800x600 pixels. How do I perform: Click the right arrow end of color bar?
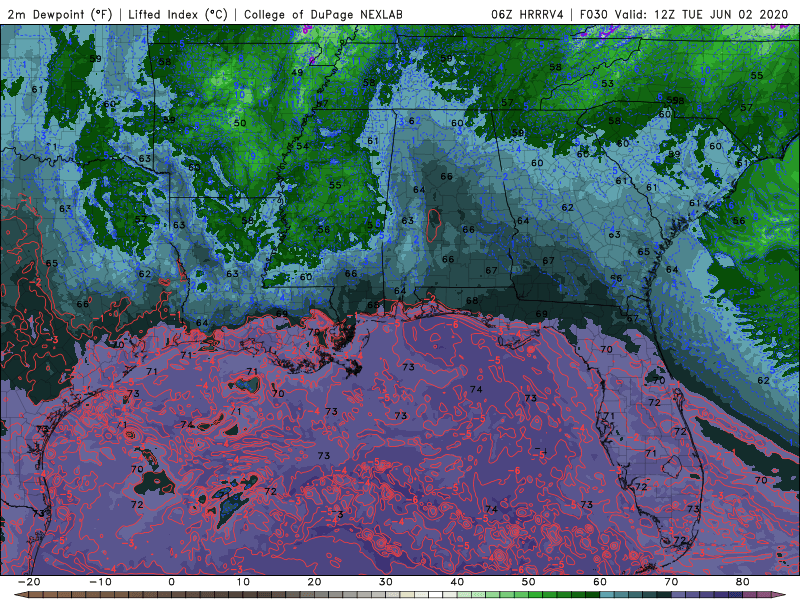coord(781,595)
